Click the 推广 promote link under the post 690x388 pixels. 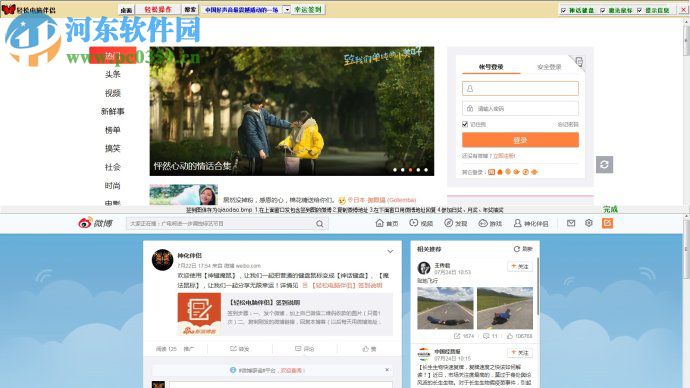(189, 349)
